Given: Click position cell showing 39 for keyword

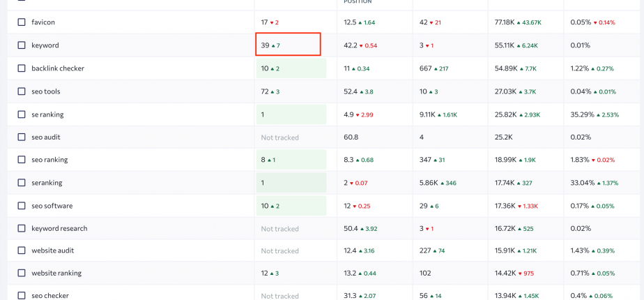Looking at the screenshot, I should click(x=288, y=45).
